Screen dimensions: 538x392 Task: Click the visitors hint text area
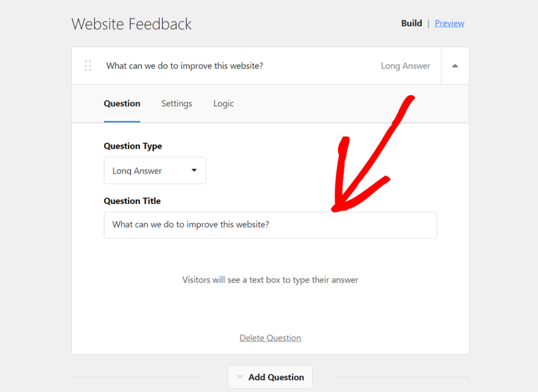point(270,280)
